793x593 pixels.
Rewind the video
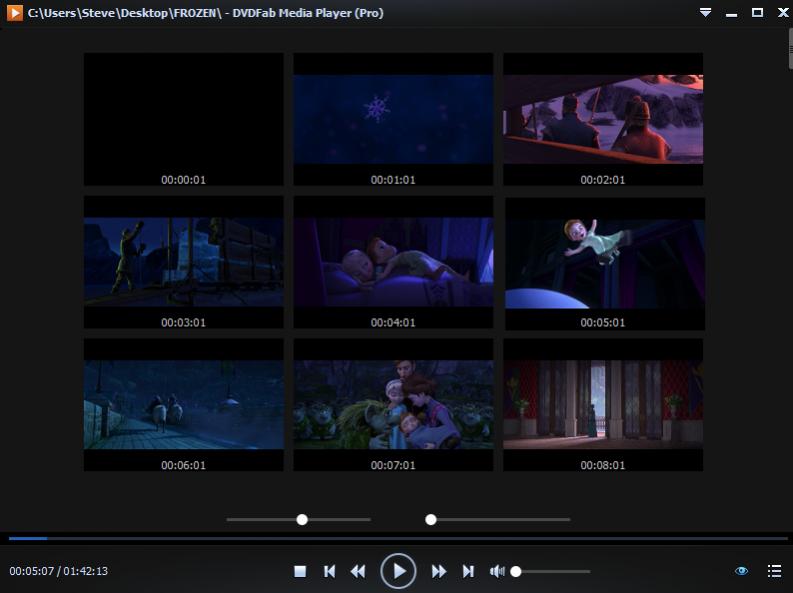(x=358, y=571)
